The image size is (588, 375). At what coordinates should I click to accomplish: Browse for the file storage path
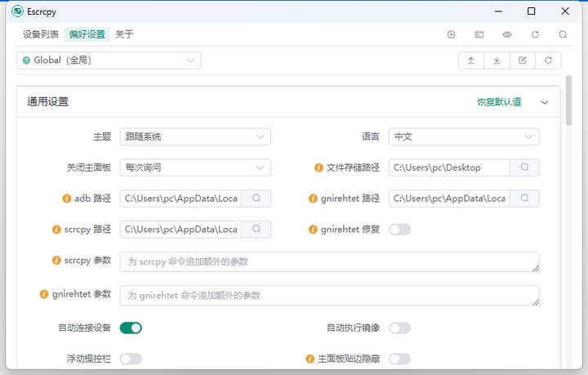click(524, 167)
